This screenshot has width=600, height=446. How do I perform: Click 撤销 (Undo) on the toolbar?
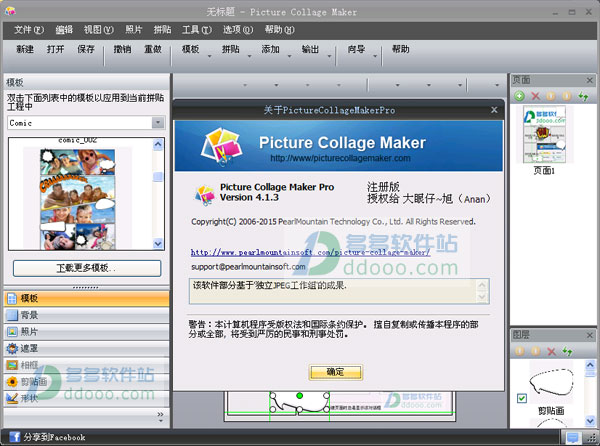pyautogui.click(x=122, y=49)
